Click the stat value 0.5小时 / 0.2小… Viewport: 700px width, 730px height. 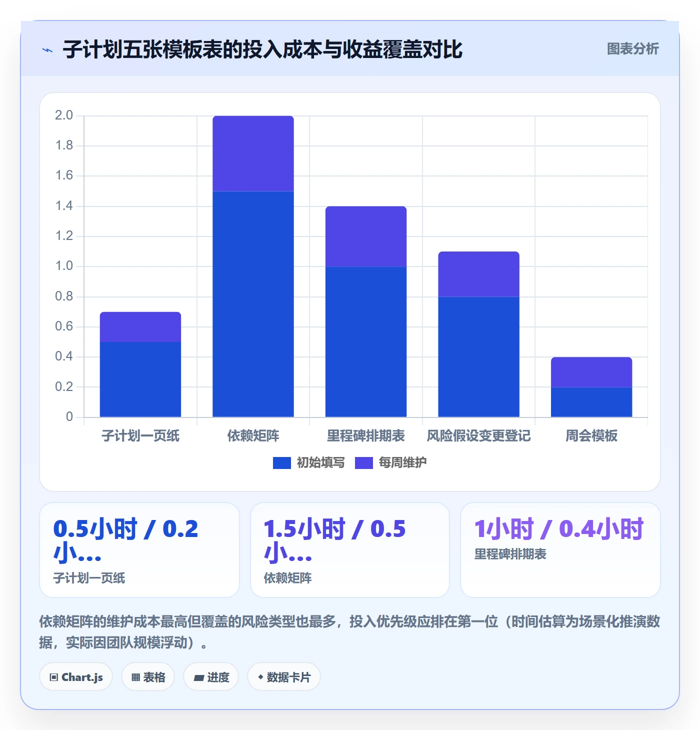click(x=126, y=541)
